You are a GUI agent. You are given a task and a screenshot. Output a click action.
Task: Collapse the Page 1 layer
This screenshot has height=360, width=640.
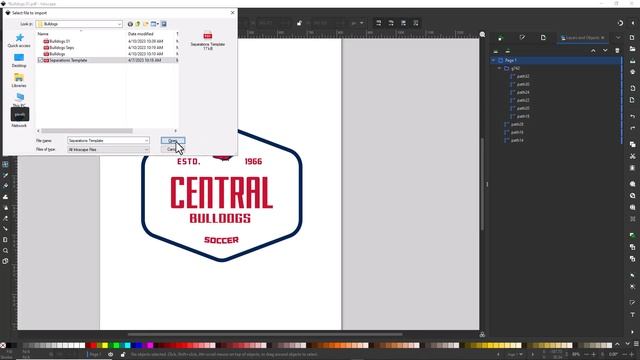click(x=493, y=60)
